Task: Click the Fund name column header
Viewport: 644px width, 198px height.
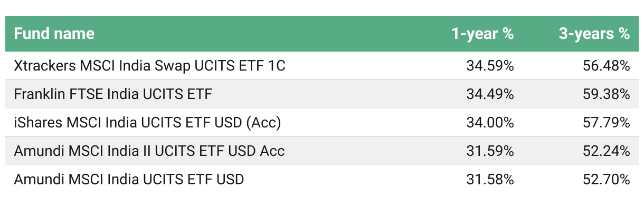Action: point(54,34)
